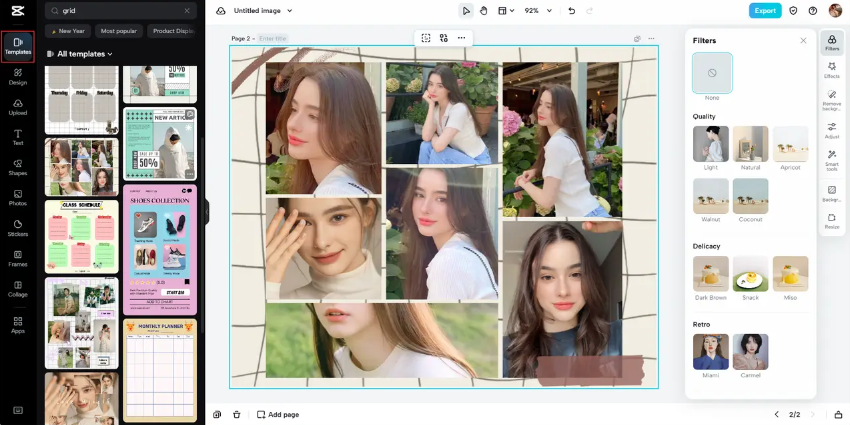Delete page using the trash icon
850x425 pixels.
coord(237,414)
